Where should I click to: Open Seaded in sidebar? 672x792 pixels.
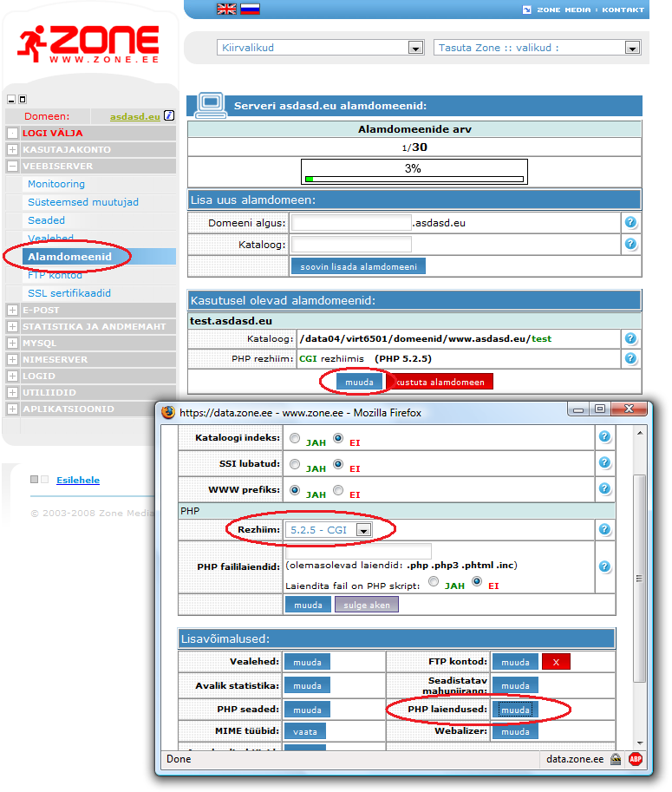click(46, 220)
